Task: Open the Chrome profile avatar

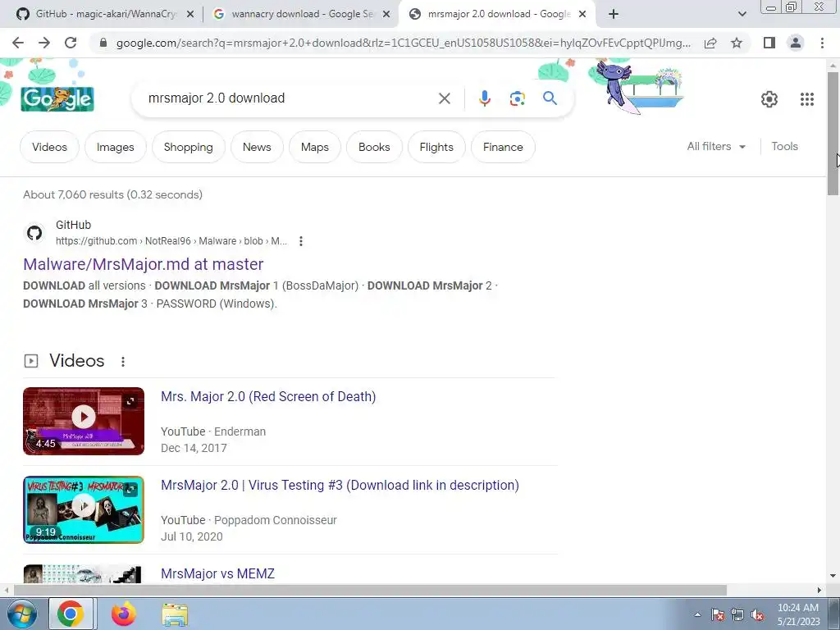Action: (x=796, y=43)
